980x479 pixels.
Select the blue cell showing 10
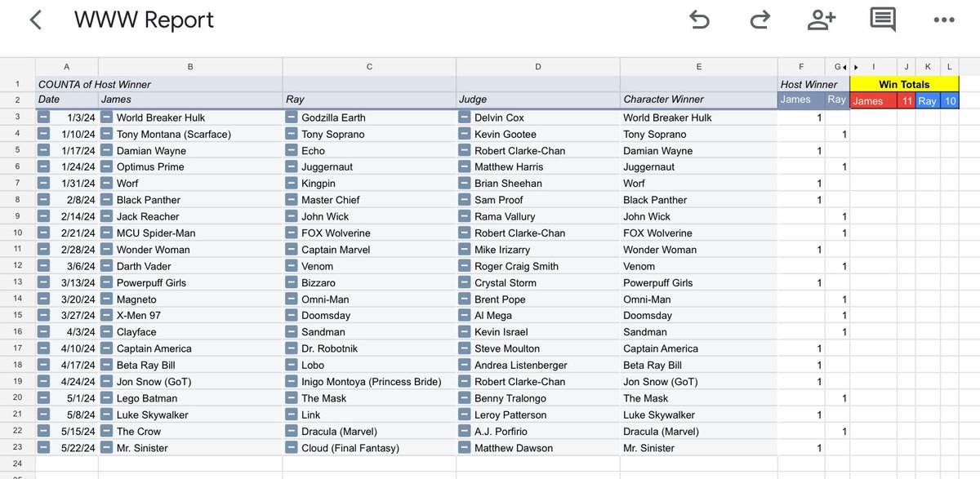pos(950,101)
